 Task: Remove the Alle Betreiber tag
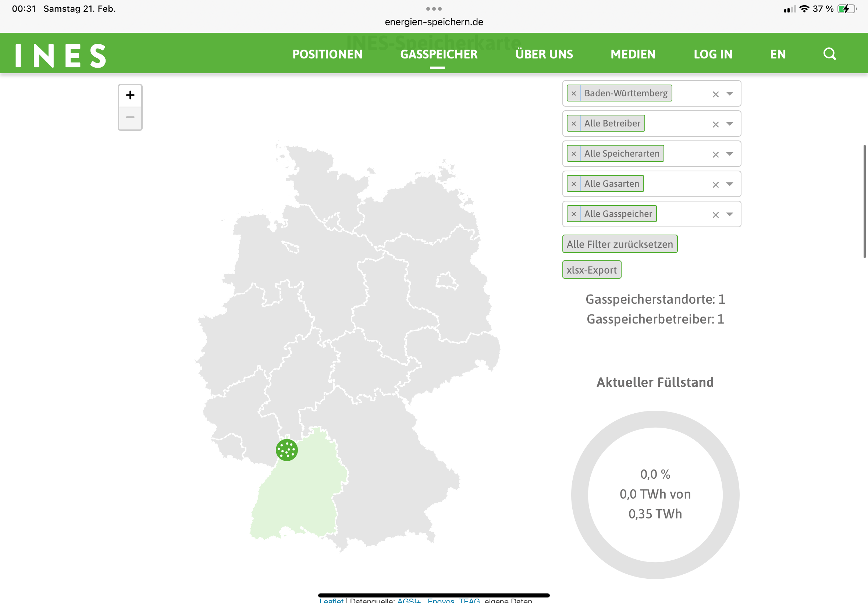[574, 124]
